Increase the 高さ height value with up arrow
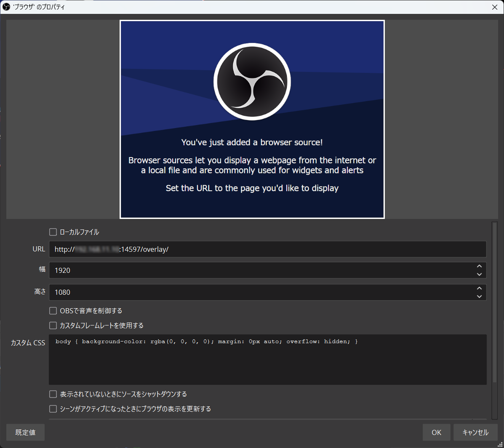 tap(479, 288)
